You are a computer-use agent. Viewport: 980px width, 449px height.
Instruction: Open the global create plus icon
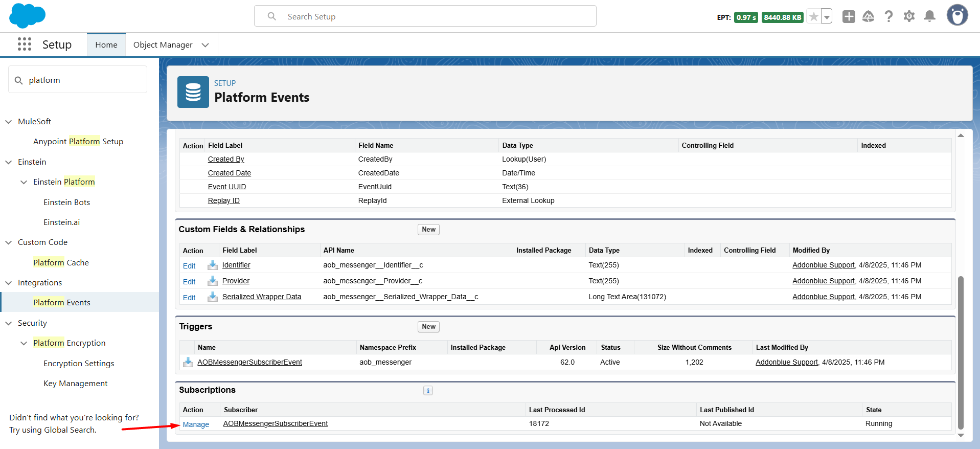click(x=849, y=16)
